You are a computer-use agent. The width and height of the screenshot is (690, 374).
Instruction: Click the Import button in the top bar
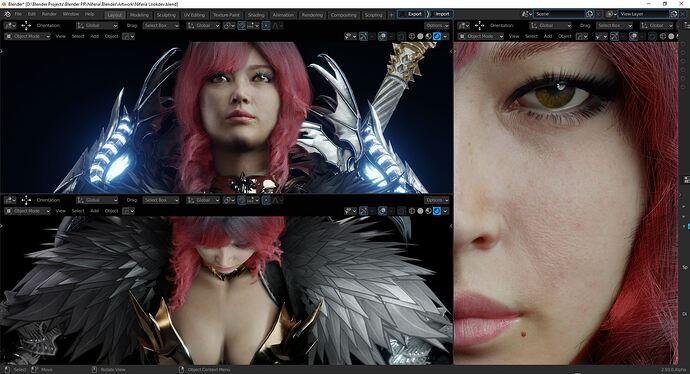pyautogui.click(x=440, y=14)
